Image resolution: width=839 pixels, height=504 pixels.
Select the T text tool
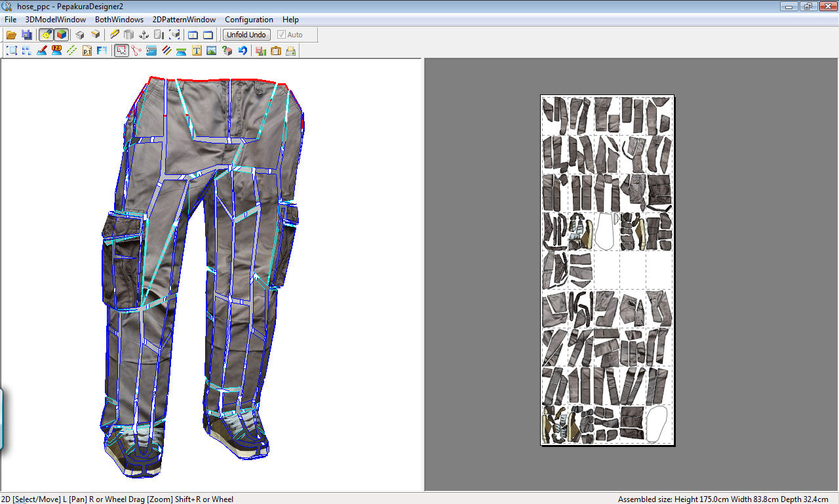click(197, 50)
